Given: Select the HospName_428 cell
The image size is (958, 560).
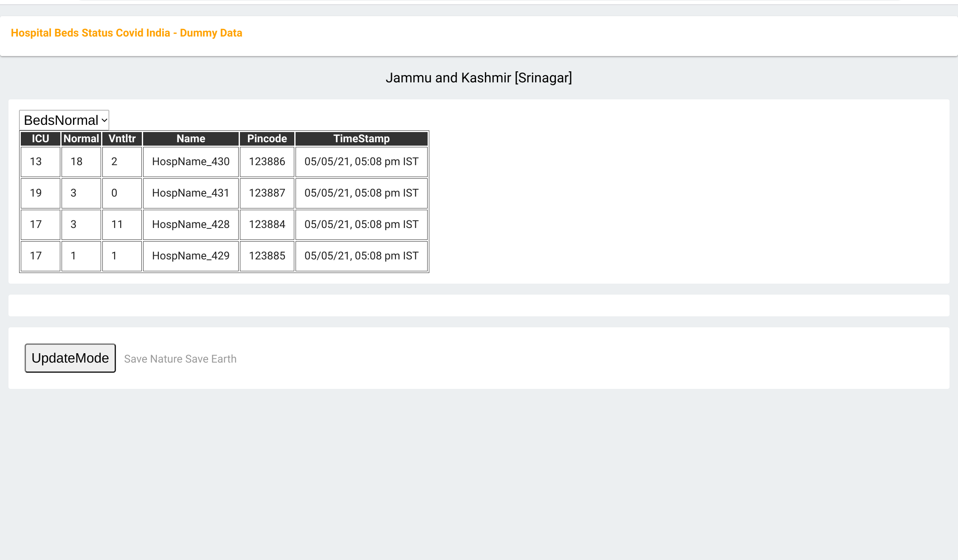Looking at the screenshot, I should [191, 225].
